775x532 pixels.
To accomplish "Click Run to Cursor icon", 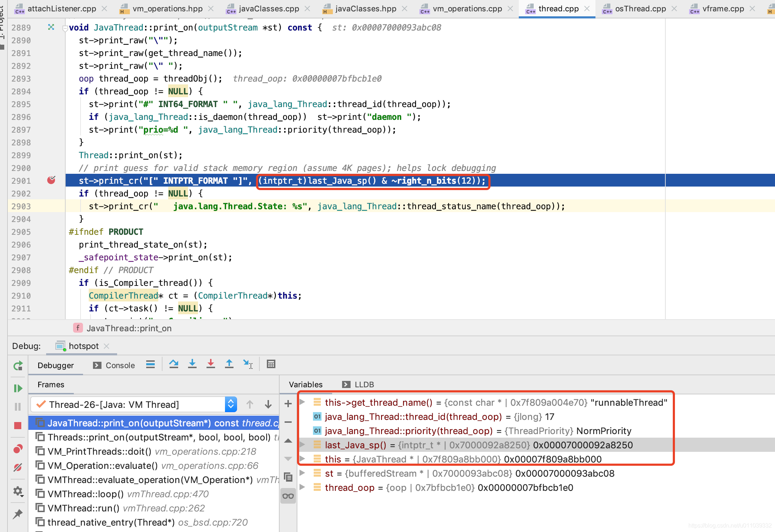I will point(248,364).
